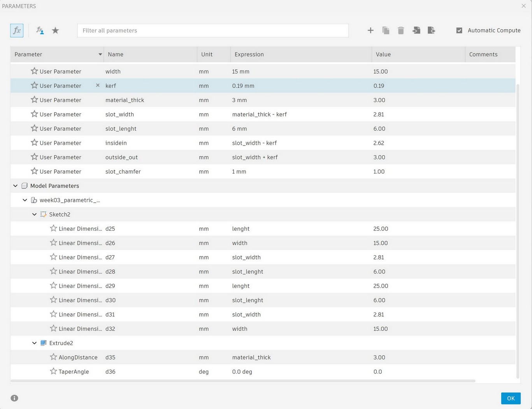Favorite the width user parameter star
The width and height of the screenshot is (532, 409).
pyautogui.click(x=34, y=71)
